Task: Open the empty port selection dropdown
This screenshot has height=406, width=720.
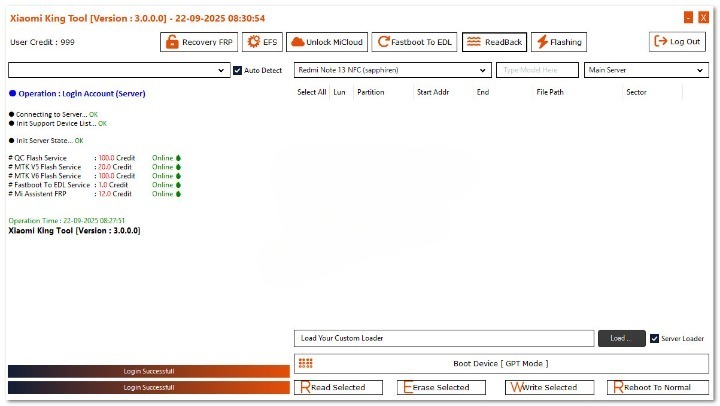Action: [119, 71]
